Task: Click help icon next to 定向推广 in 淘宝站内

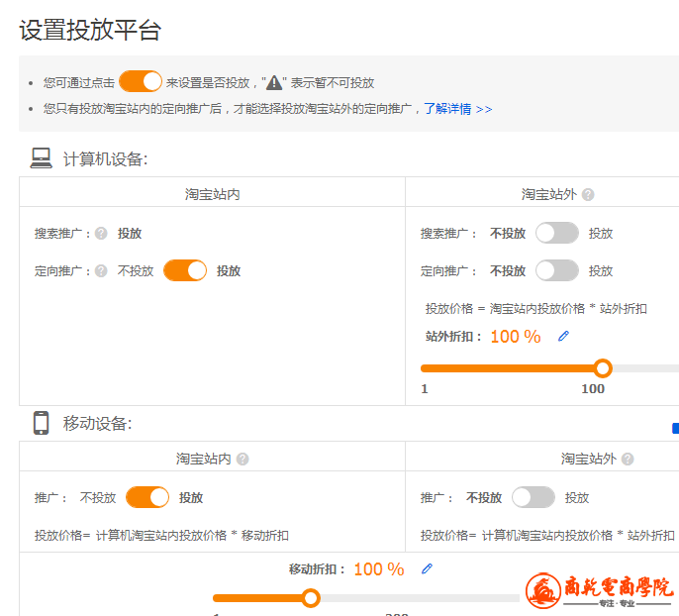Action: (x=101, y=271)
